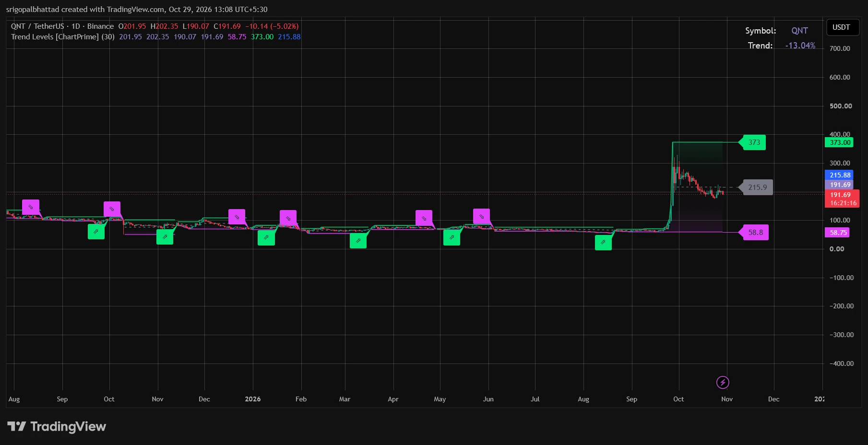868x445 pixels.
Task: Click the magenta downtrend marker near Aug 2025
Action: coord(31,207)
